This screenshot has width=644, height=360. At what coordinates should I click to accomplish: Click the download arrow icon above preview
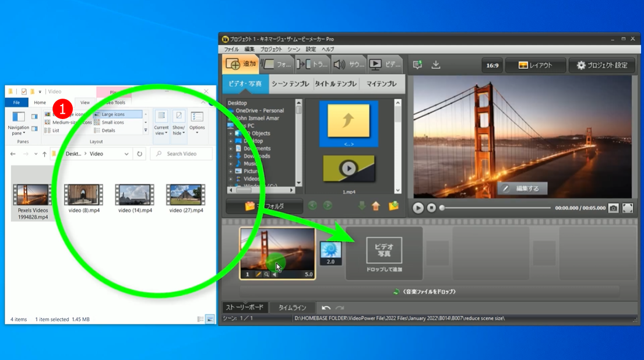(435, 65)
